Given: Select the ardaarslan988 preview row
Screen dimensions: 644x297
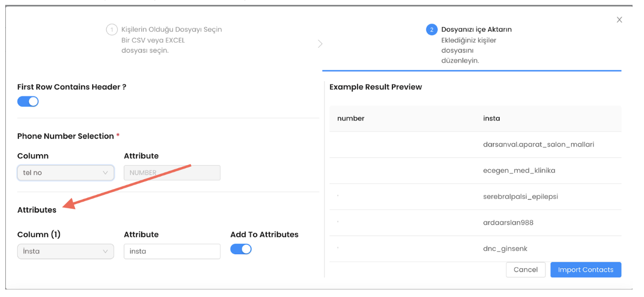Looking at the screenshot, I should click(x=475, y=222).
